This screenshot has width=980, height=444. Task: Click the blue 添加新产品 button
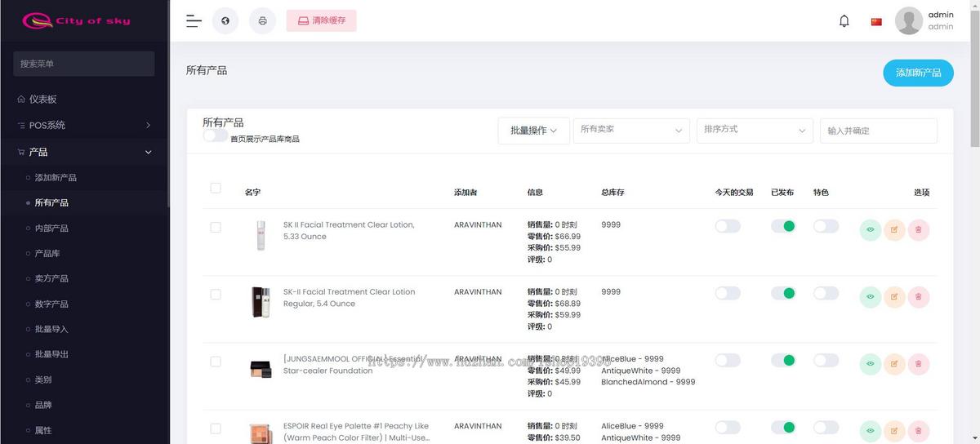click(918, 73)
